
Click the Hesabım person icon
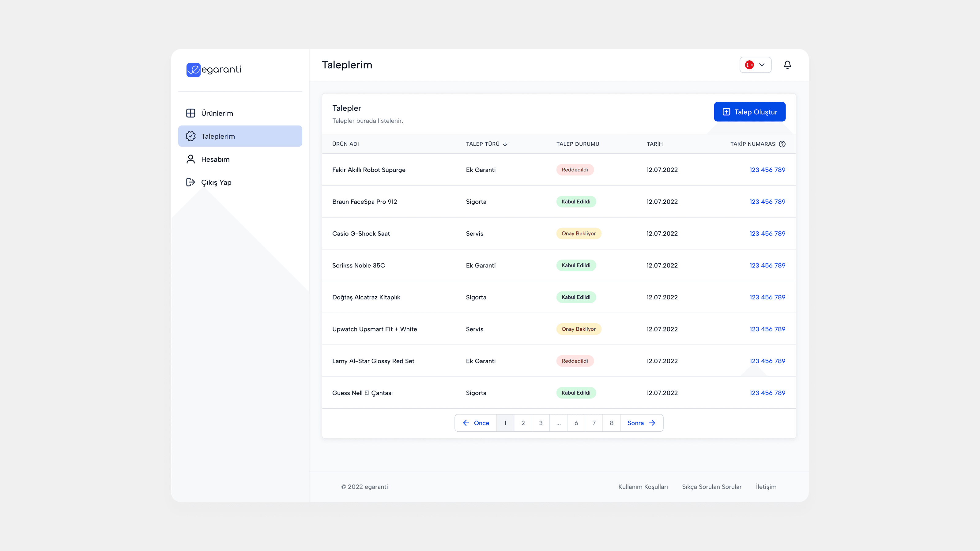190,159
